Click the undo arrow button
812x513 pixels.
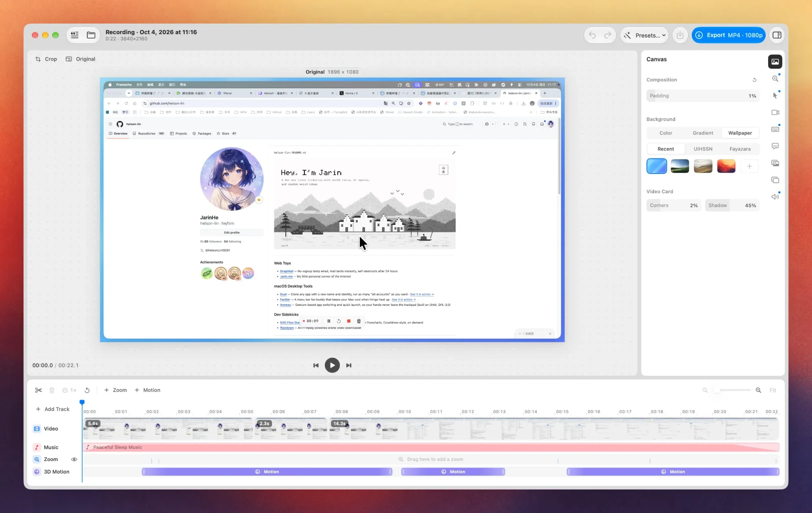(x=592, y=35)
